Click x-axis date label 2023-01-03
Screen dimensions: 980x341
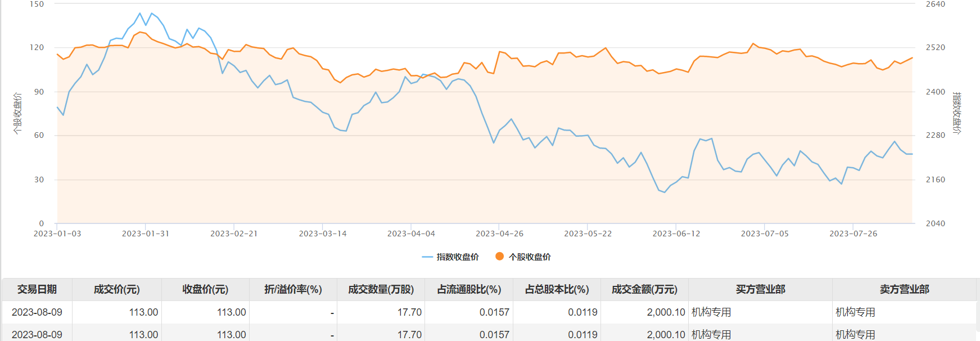click(x=57, y=234)
